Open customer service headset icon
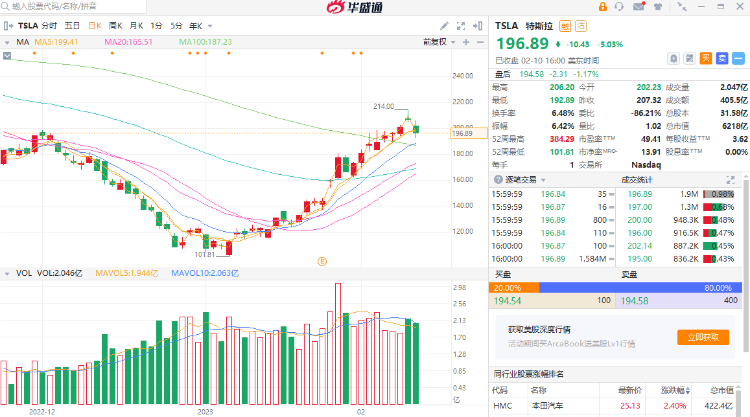This screenshot has width=750, height=417. tap(619, 7)
